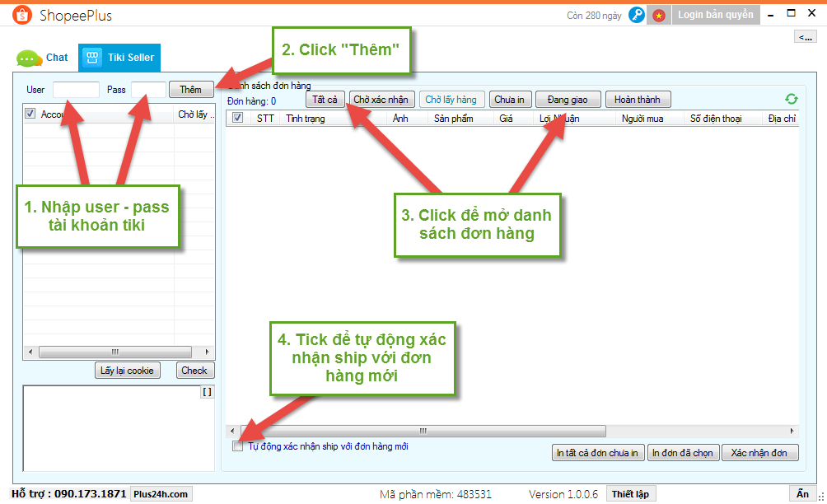Click account list scrollbar right arrow

point(208,352)
